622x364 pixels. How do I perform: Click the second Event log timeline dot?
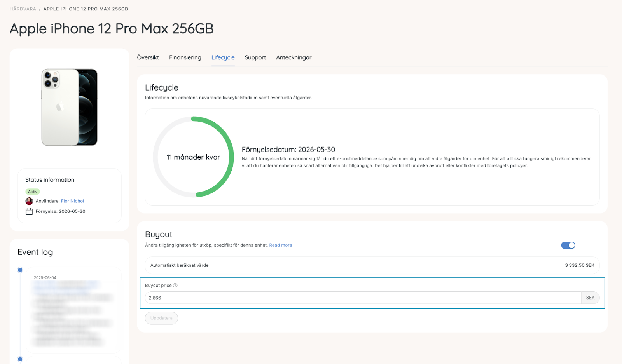click(20, 359)
